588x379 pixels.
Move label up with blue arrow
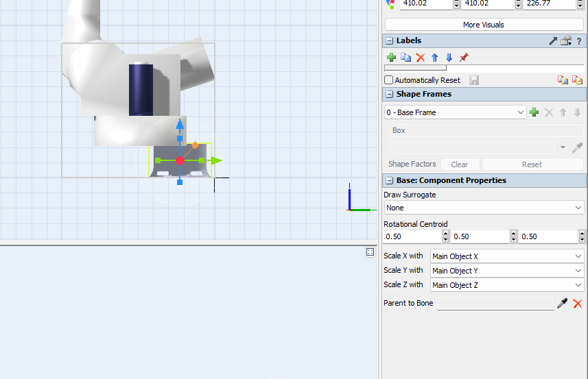[x=434, y=58]
